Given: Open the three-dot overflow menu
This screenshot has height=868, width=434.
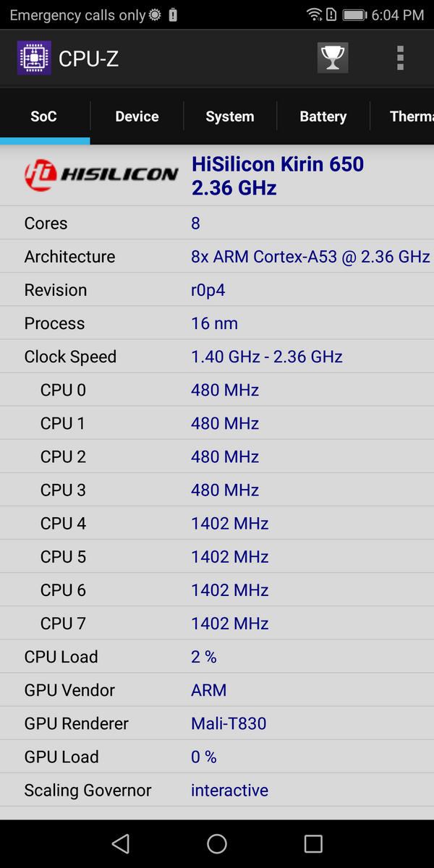Looking at the screenshot, I should [400, 58].
